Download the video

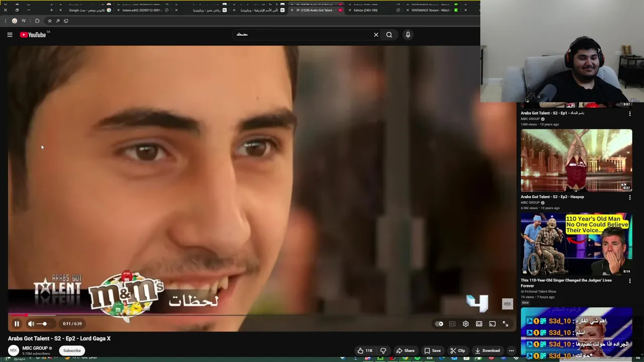click(488, 350)
